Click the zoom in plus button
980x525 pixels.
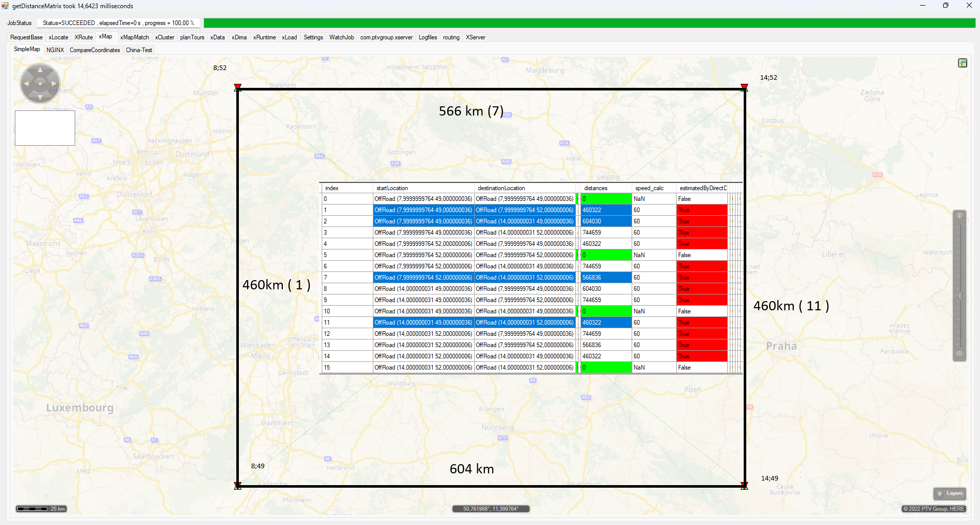pyautogui.click(x=960, y=216)
